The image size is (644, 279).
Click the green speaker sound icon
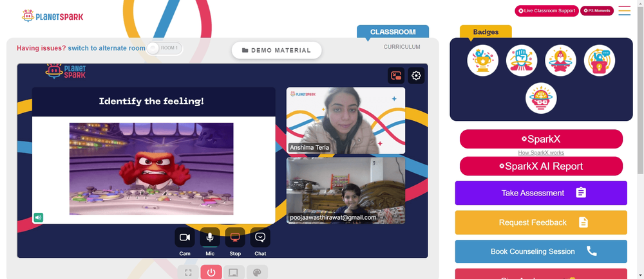click(x=38, y=217)
